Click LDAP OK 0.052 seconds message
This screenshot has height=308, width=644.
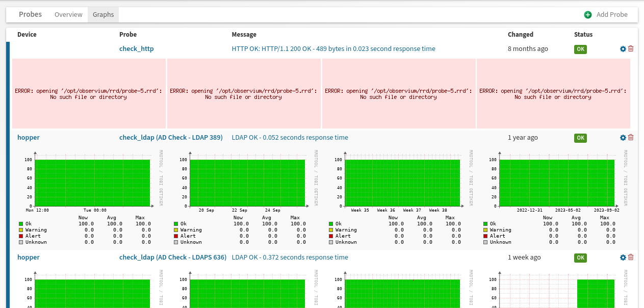tap(290, 138)
